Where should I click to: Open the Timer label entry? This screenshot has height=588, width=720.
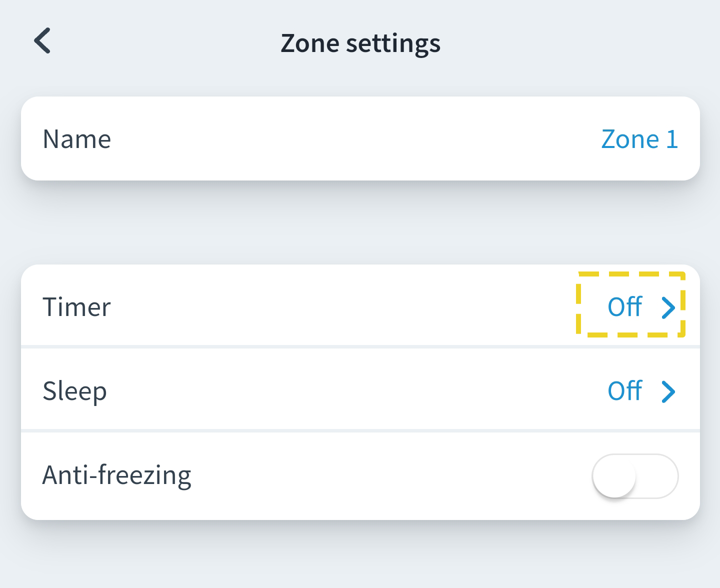point(76,307)
